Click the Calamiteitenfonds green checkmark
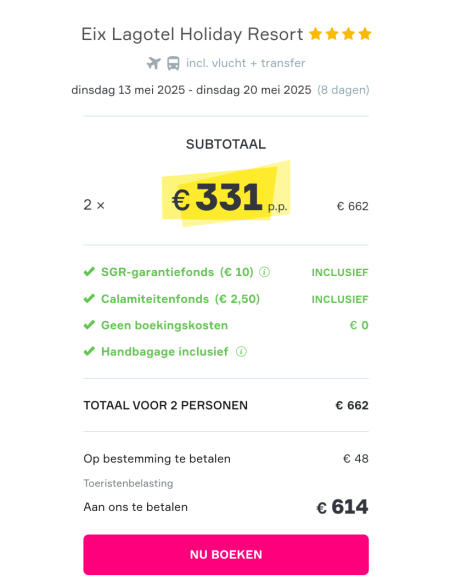This screenshot has width=450, height=585. (x=89, y=298)
